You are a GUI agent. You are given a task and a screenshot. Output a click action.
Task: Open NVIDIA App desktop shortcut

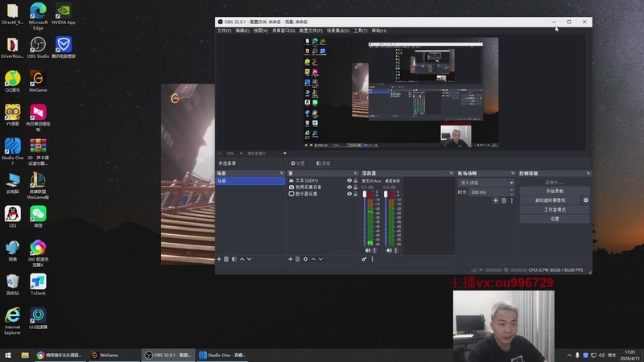pyautogui.click(x=64, y=14)
